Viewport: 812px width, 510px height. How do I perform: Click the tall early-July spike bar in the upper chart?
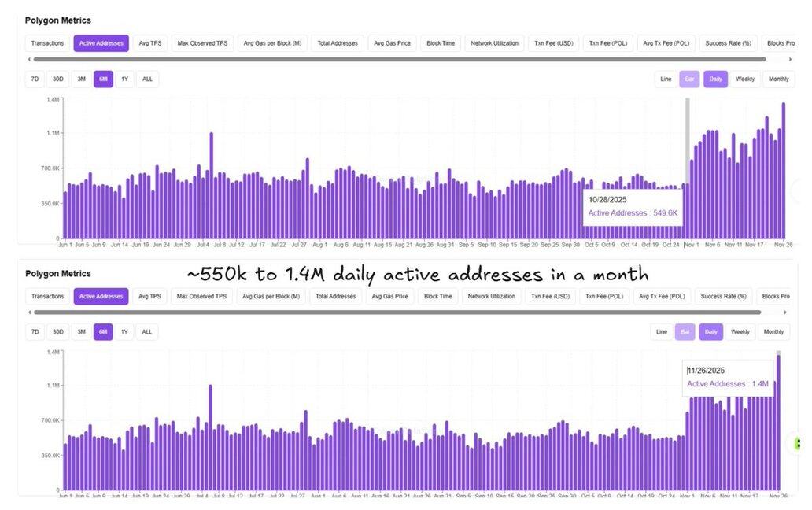[x=211, y=185]
